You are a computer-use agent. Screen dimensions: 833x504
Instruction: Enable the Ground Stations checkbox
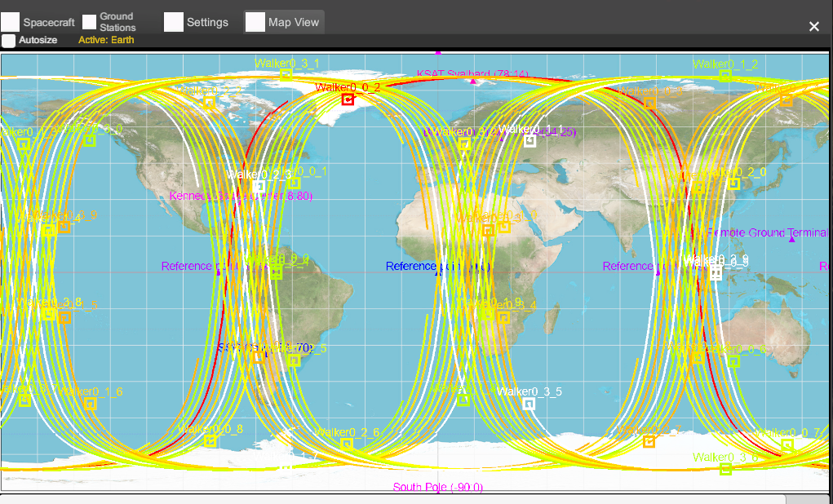click(89, 22)
